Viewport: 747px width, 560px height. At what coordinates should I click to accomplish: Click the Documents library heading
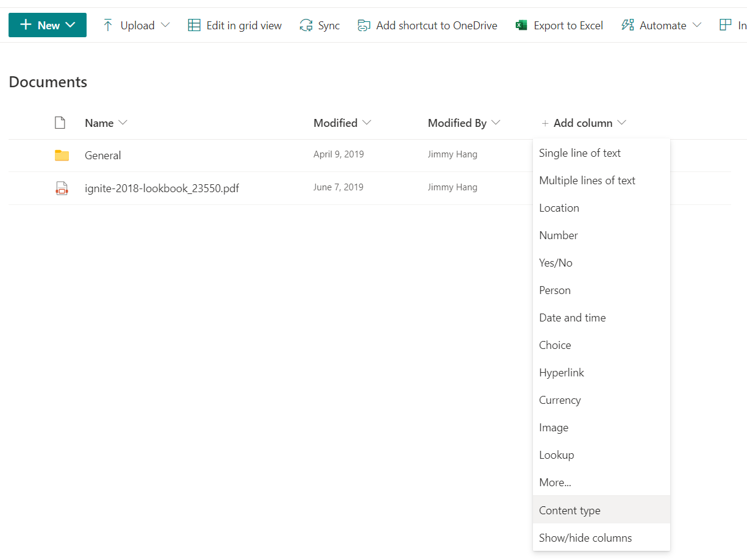(48, 82)
